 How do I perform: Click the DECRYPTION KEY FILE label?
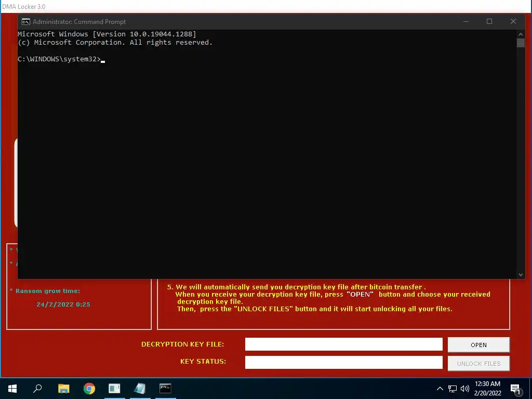tap(182, 344)
